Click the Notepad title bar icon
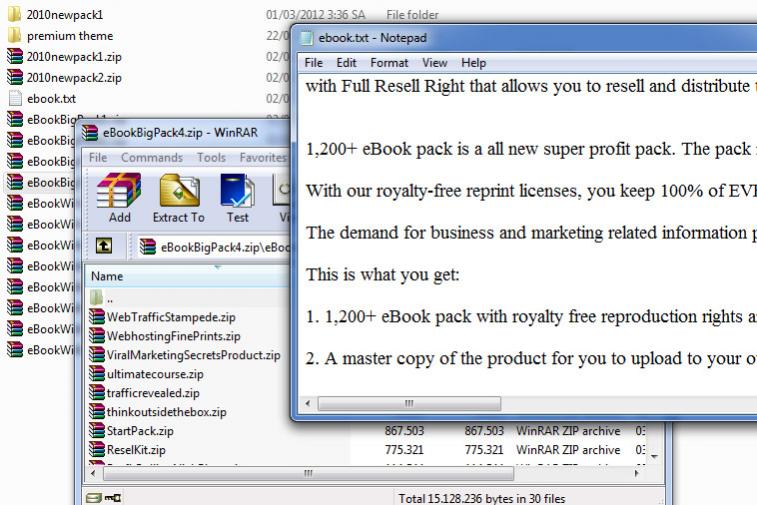 tap(306, 38)
